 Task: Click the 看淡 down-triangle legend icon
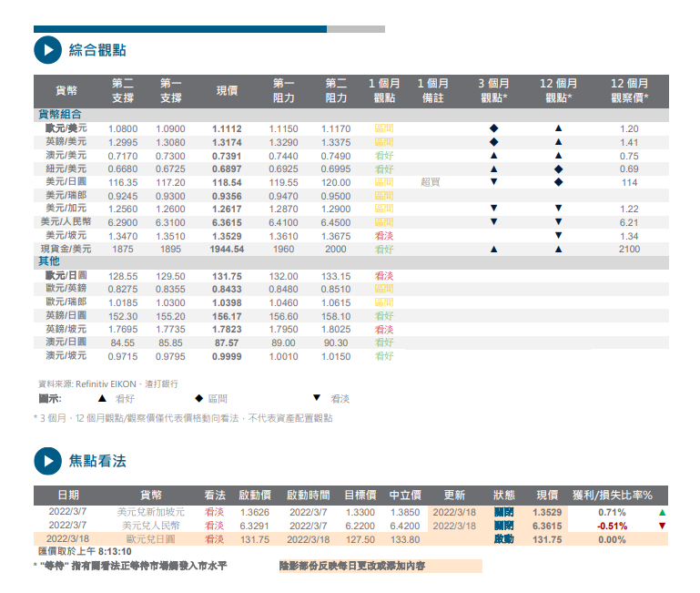click(x=317, y=398)
